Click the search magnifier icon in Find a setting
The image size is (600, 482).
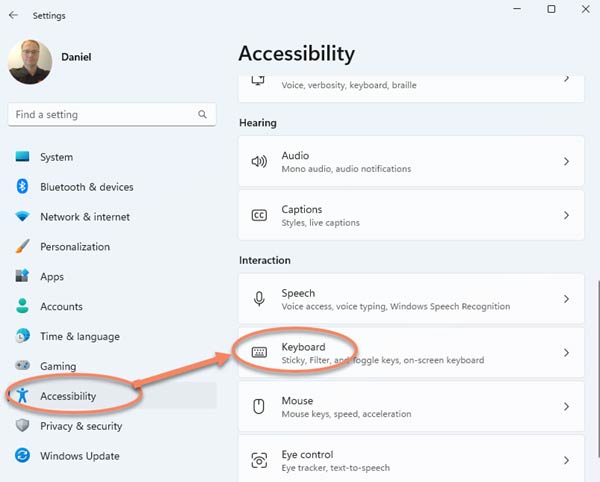(202, 114)
